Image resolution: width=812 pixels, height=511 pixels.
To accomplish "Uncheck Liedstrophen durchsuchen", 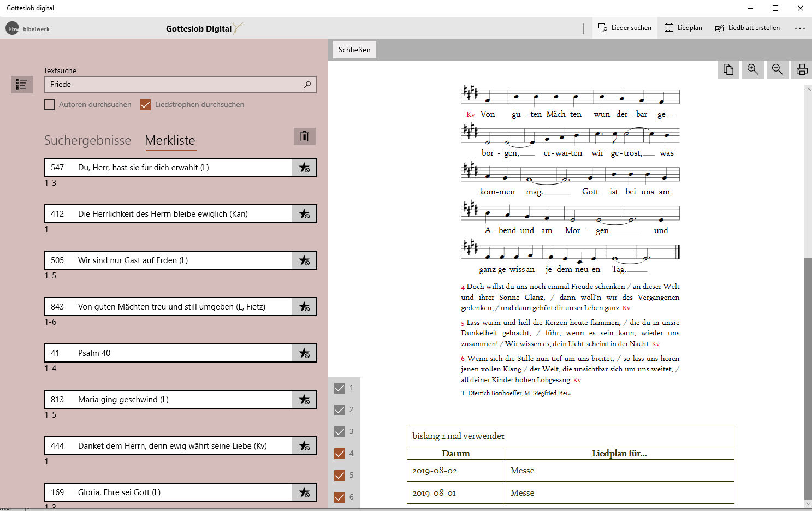I will [145, 105].
